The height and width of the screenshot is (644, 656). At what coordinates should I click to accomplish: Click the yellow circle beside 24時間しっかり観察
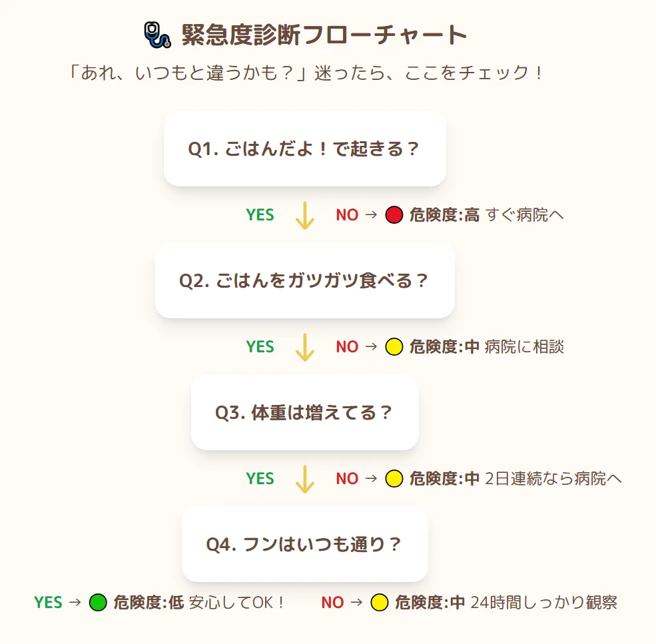(x=380, y=603)
